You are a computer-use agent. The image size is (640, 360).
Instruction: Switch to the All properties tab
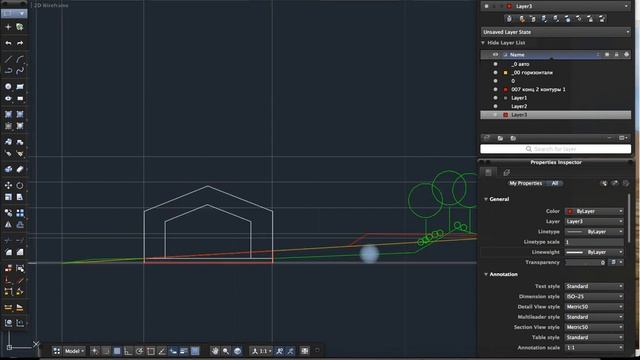(x=555, y=183)
